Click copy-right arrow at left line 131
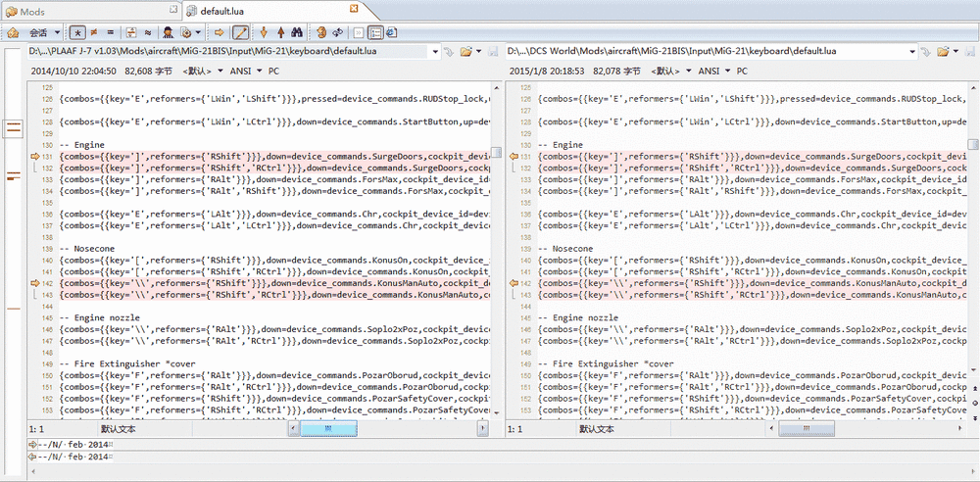Screen dimensions: 980x482 tap(34, 157)
